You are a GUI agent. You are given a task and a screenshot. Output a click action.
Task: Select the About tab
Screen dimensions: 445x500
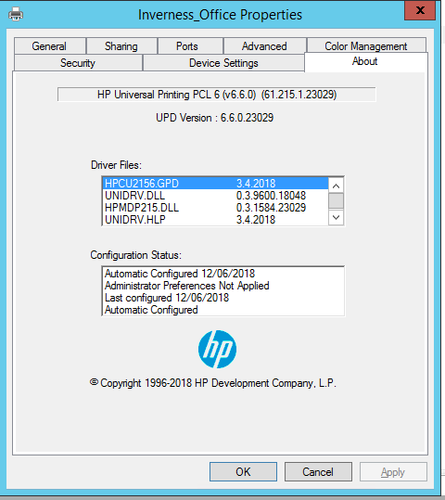(x=365, y=62)
